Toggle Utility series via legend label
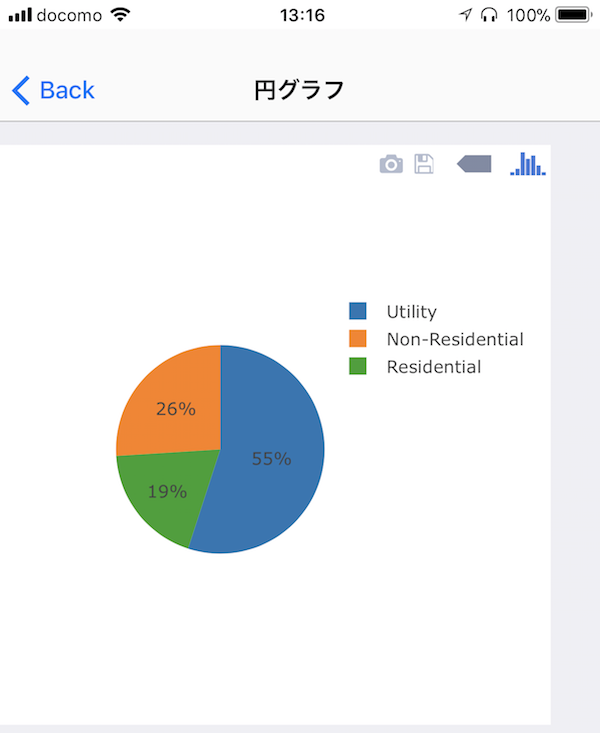Screen dimensions: 600x733 click(412, 312)
